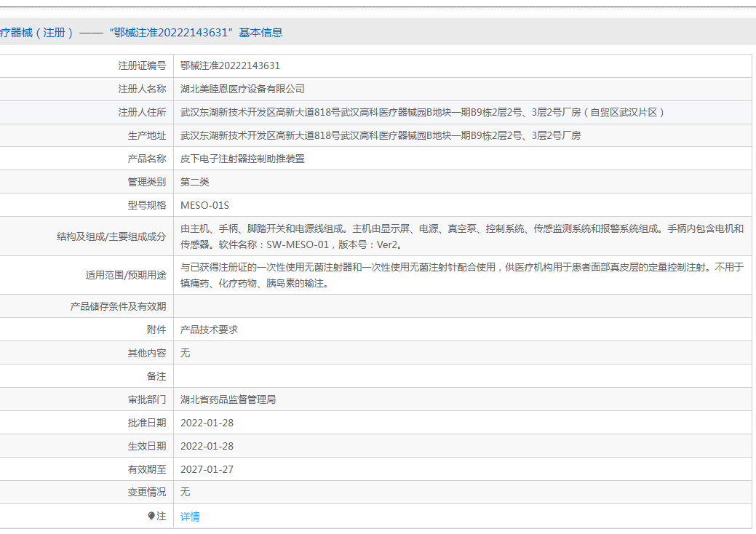Click the 第二类 management category value

[195, 182]
